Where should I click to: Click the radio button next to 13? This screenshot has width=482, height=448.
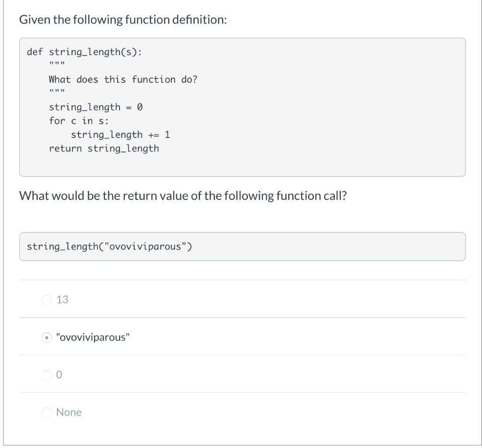tap(47, 300)
